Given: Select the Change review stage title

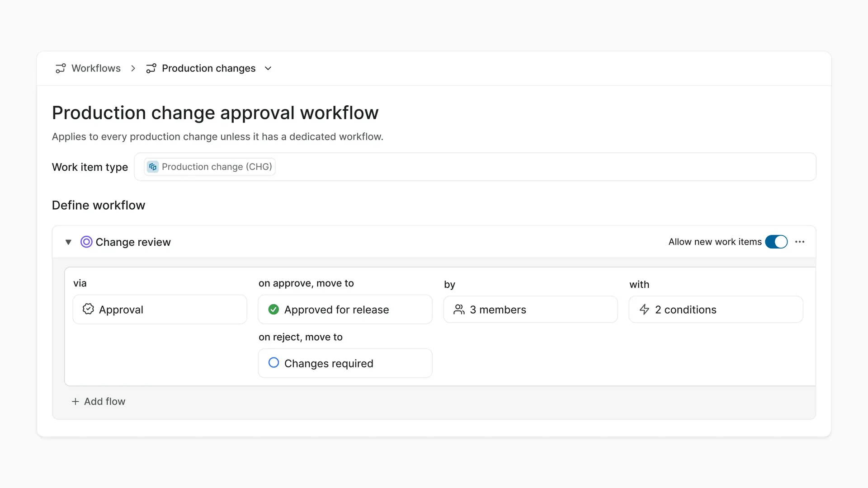Looking at the screenshot, I should pyautogui.click(x=133, y=242).
